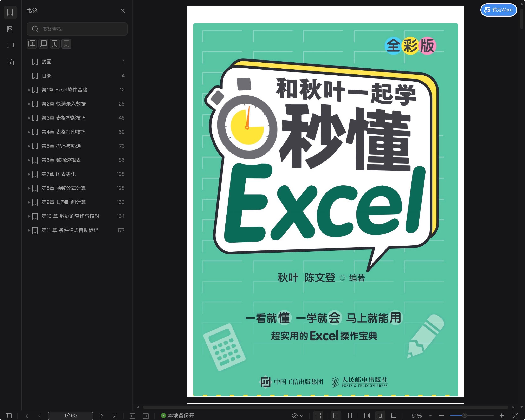Open the 61% zoom dropdown
525x420 pixels.
[x=430, y=416]
